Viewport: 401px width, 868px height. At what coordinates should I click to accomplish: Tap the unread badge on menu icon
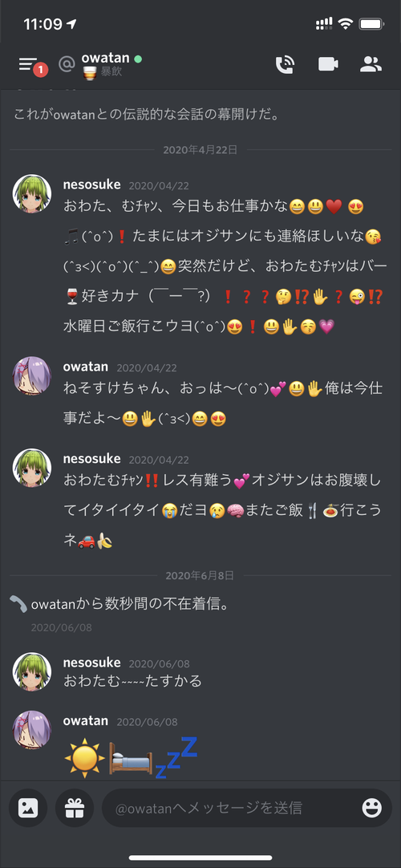click(40, 70)
